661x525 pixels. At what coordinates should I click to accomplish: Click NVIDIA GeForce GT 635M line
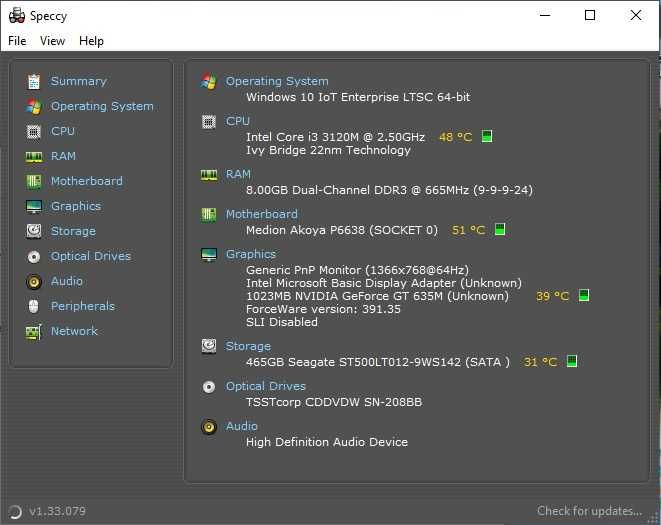click(x=377, y=296)
